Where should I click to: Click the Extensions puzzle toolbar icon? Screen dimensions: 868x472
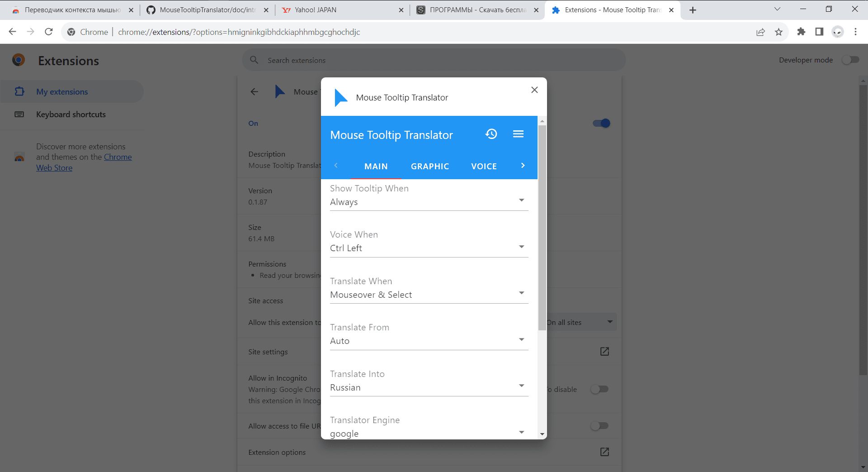coord(801,32)
